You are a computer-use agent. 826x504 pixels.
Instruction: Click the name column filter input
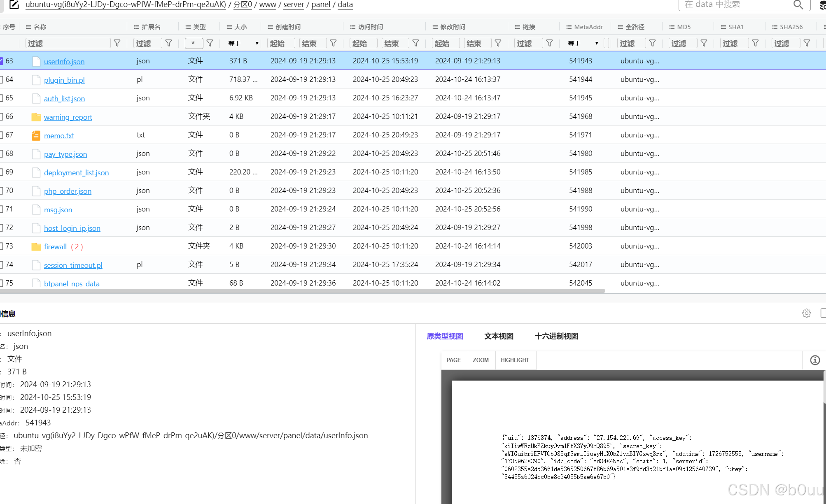click(x=68, y=43)
